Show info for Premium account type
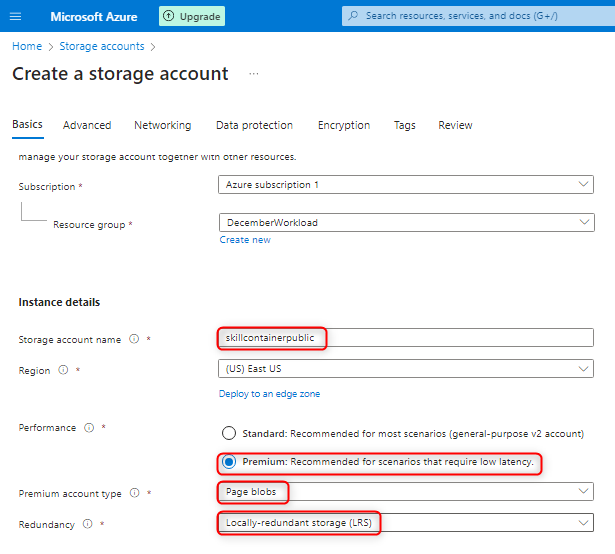 (x=134, y=494)
